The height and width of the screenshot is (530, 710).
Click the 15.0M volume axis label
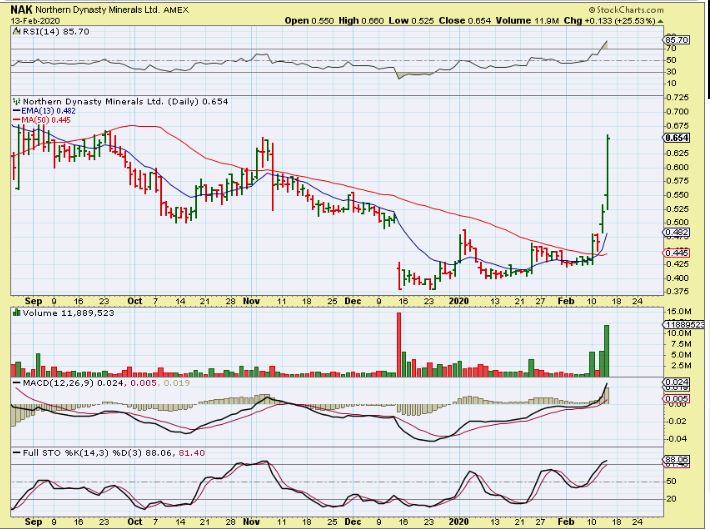679,312
